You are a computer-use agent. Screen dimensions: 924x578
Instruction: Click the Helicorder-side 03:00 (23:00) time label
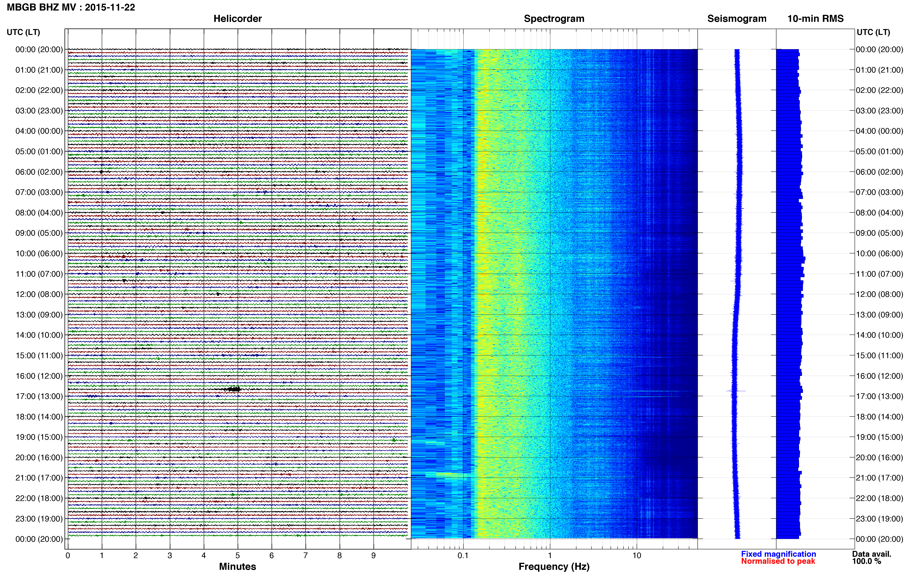click(x=39, y=111)
